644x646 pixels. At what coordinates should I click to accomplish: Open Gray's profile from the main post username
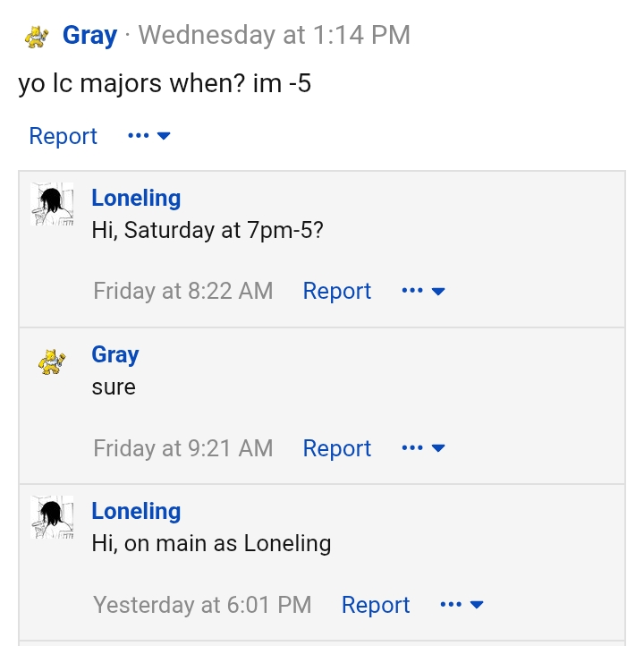pos(89,36)
